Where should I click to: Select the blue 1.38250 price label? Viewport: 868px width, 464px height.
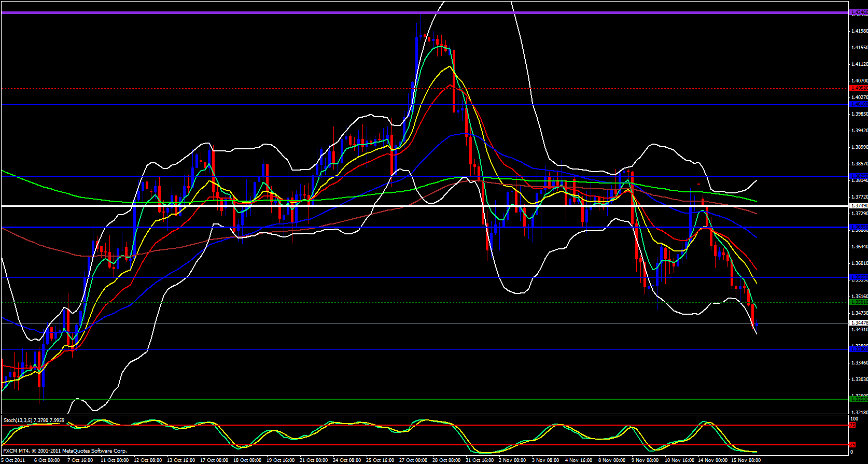tap(858, 176)
